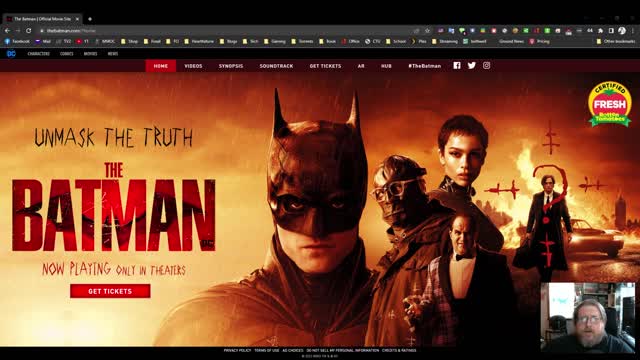
Task: Open the Pricing bookmark
Action: 539,41
